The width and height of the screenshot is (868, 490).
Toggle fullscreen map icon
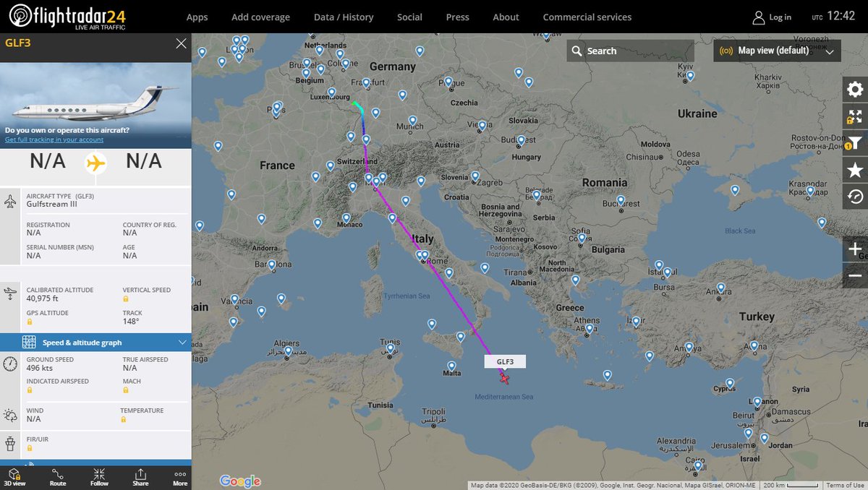855,116
